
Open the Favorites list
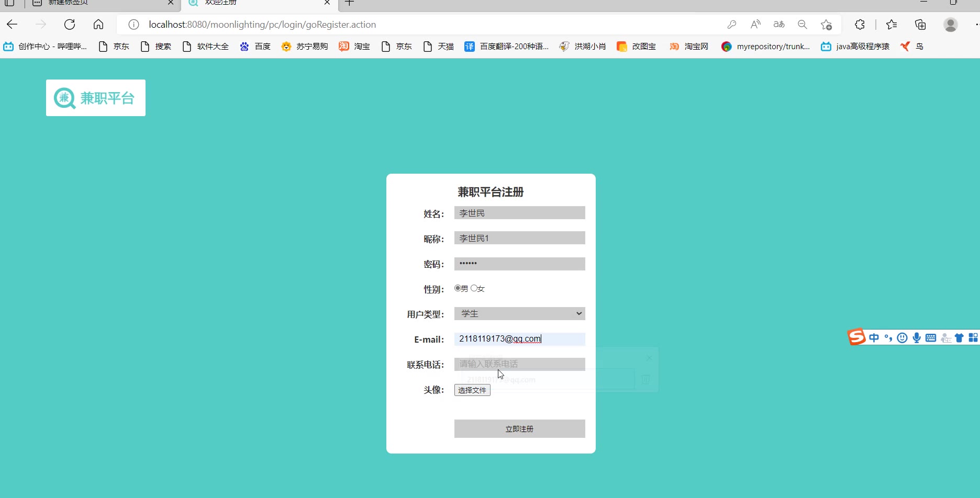coord(892,25)
